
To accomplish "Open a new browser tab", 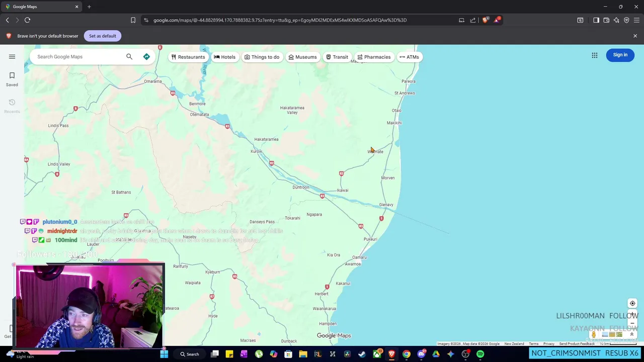I will coord(89,7).
